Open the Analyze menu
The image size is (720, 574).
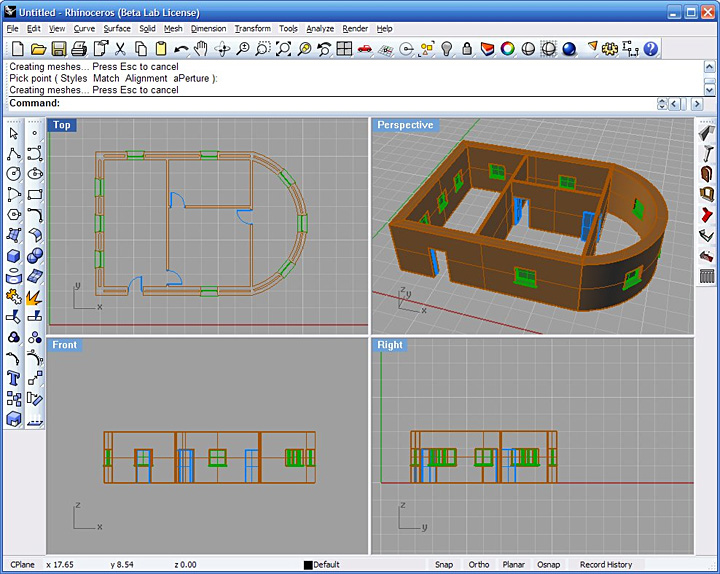click(x=320, y=29)
